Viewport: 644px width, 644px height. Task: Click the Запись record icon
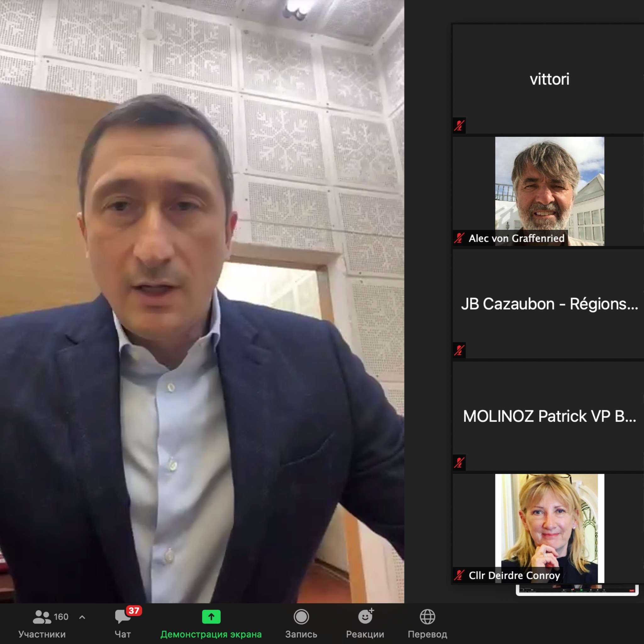click(x=301, y=617)
